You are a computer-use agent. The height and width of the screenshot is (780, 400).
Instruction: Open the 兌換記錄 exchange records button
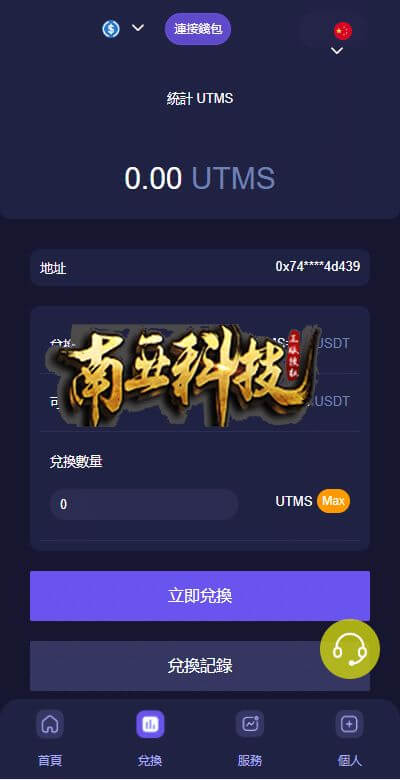click(x=200, y=666)
